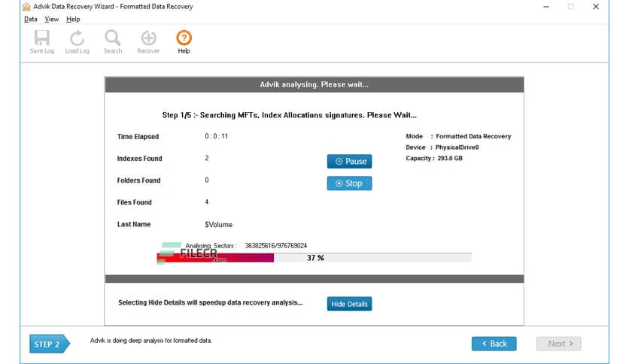Select the '293.0 GB' capacity value
Screen dimensions: 629x364
click(x=450, y=159)
